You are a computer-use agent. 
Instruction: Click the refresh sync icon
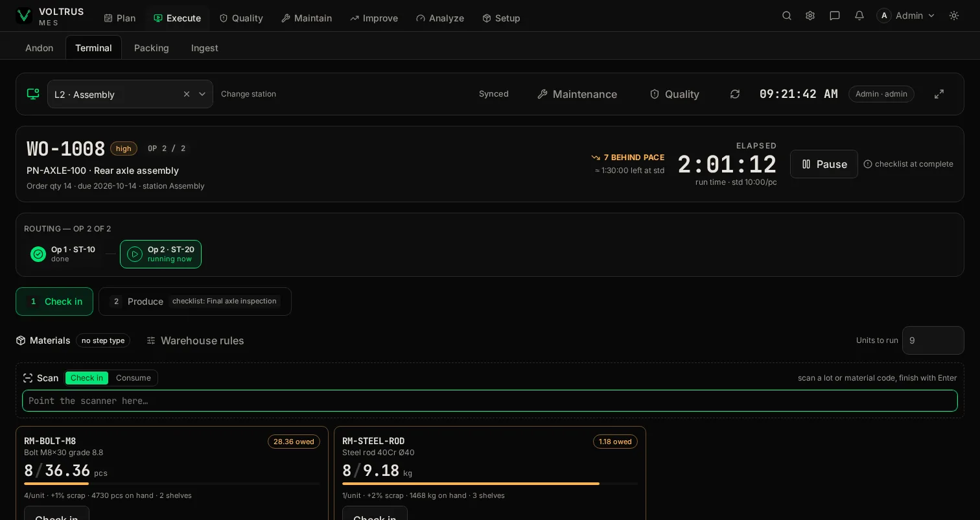pos(735,94)
